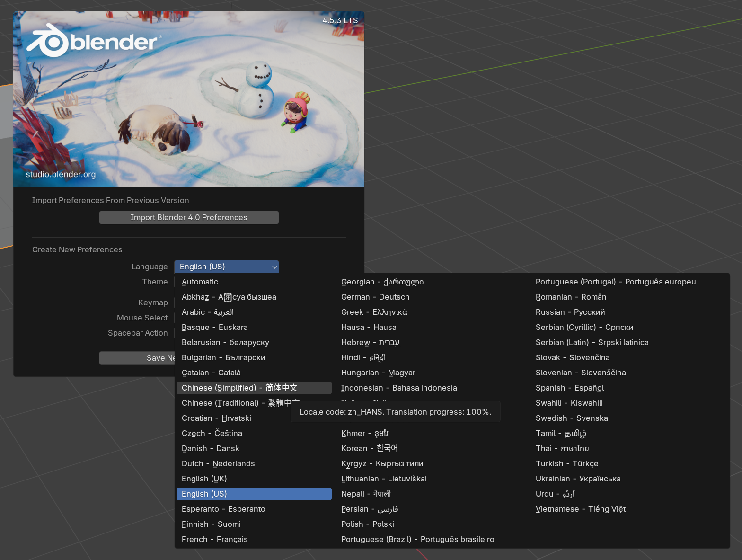742x560 pixels.
Task: Select Czech - Čeština
Action: 254,433
